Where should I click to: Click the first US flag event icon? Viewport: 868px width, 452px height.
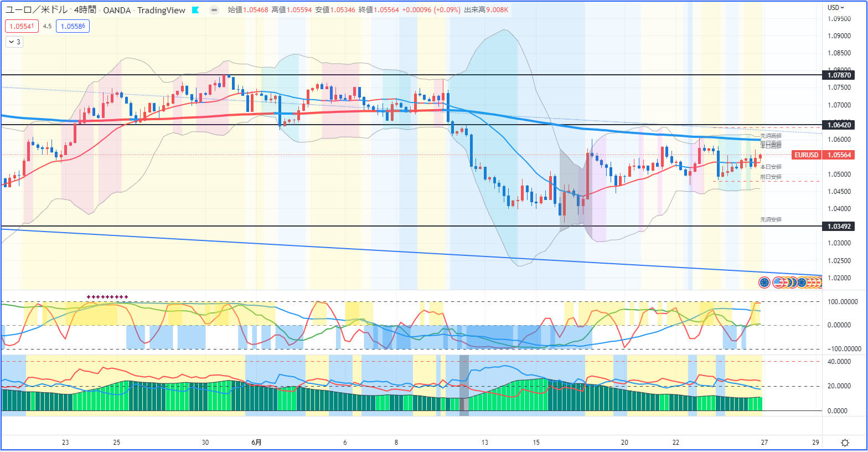(x=778, y=282)
